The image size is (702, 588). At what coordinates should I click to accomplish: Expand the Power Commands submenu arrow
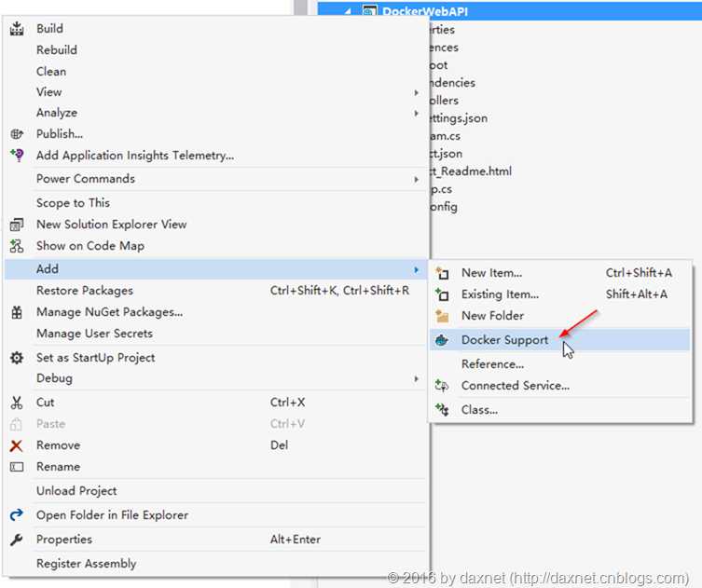pyautogui.click(x=417, y=179)
